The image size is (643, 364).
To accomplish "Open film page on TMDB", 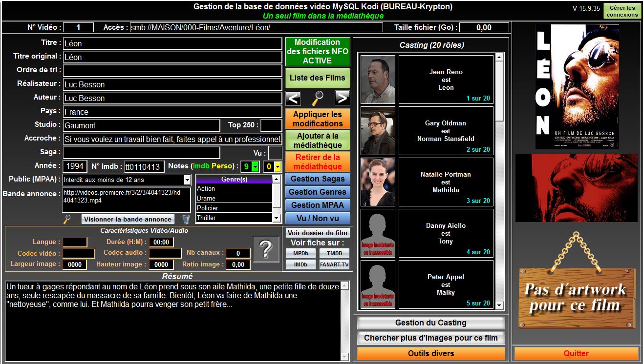I will click(335, 253).
